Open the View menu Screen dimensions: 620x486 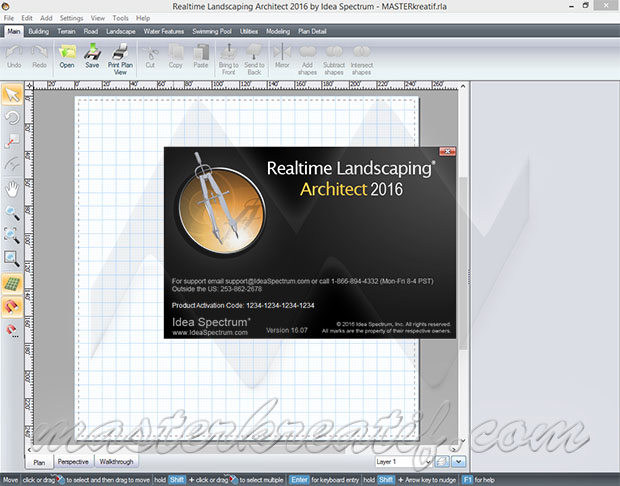pyautogui.click(x=98, y=18)
